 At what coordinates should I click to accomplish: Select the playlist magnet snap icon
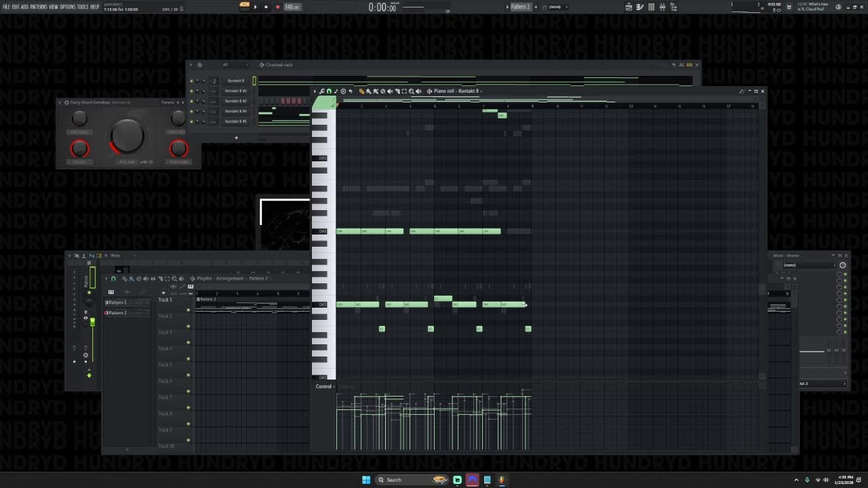click(x=113, y=279)
